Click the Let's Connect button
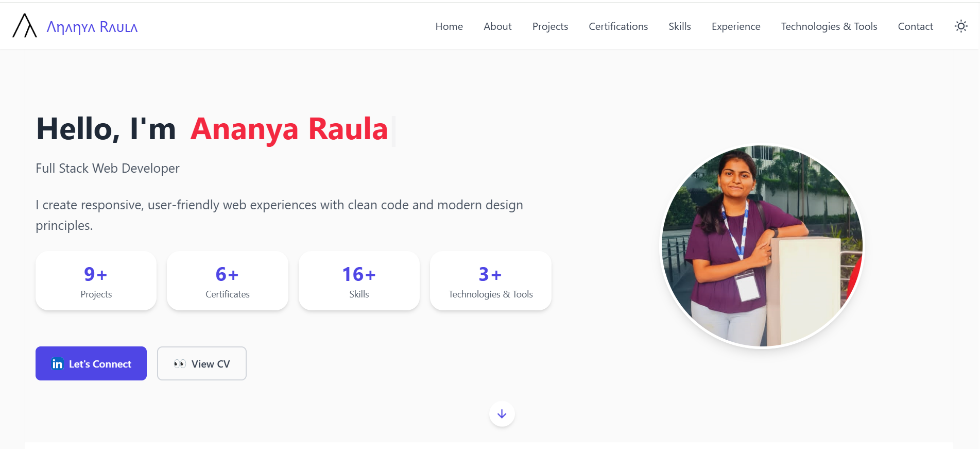The width and height of the screenshot is (980, 449). [x=91, y=363]
